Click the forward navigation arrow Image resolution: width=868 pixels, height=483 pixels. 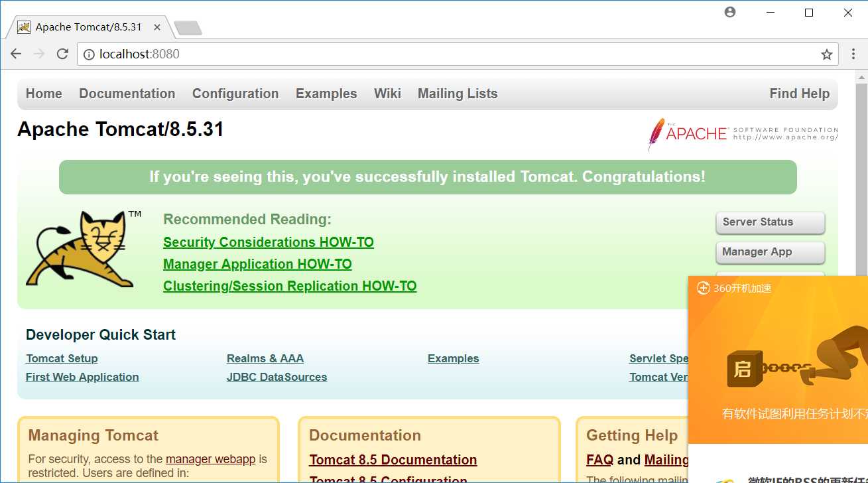(x=39, y=54)
